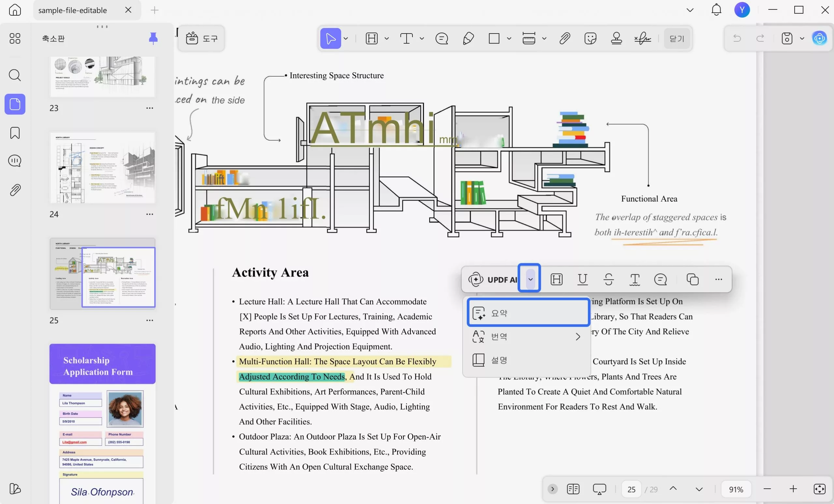Viewport: 834px width, 504px height.
Task: Select the comment note tool in top toolbar
Action: pyautogui.click(x=442, y=38)
